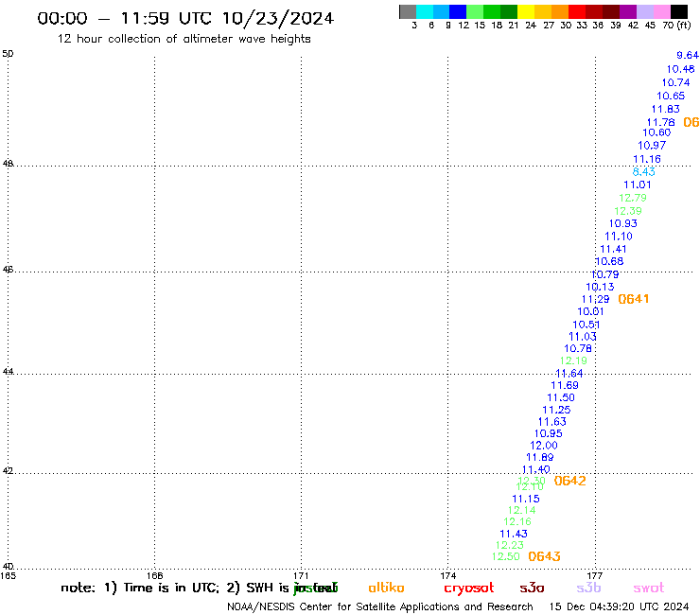
Task: Click the wave height value 11.83
Action: coord(665,109)
